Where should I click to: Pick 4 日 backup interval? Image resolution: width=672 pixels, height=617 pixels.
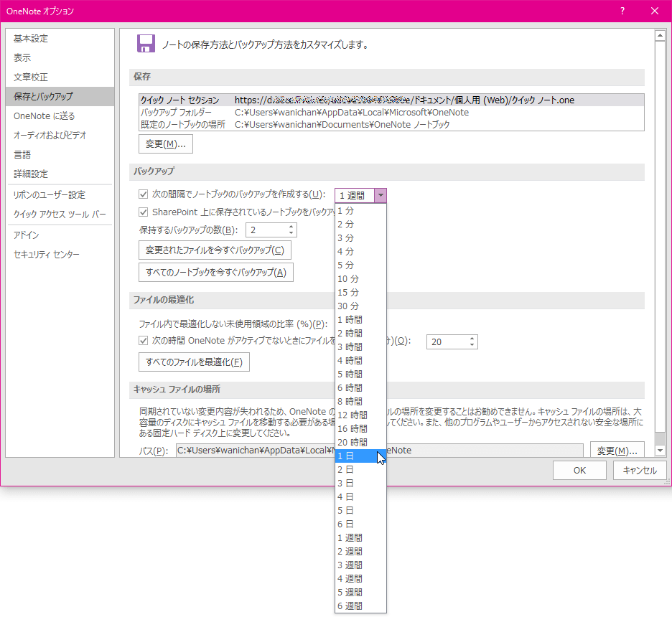[x=360, y=496]
